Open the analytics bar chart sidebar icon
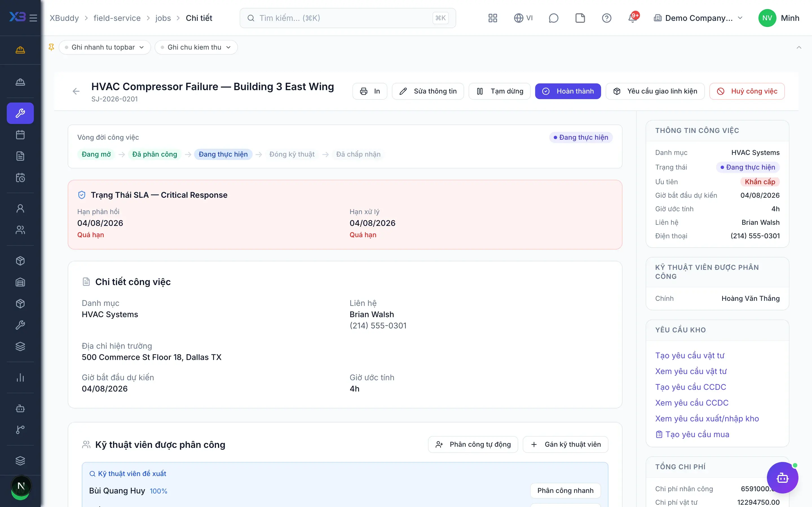812x507 pixels. (20, 377)
